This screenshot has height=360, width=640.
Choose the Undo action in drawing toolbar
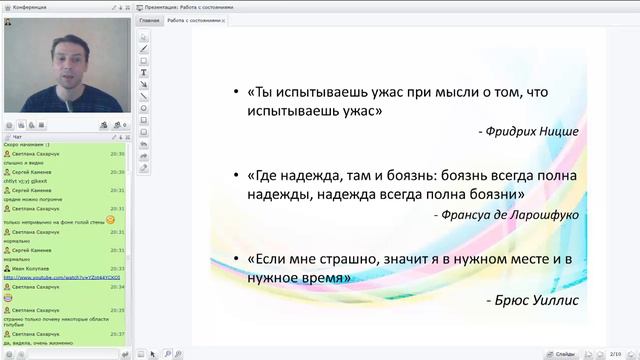click(x=144, y=144)
